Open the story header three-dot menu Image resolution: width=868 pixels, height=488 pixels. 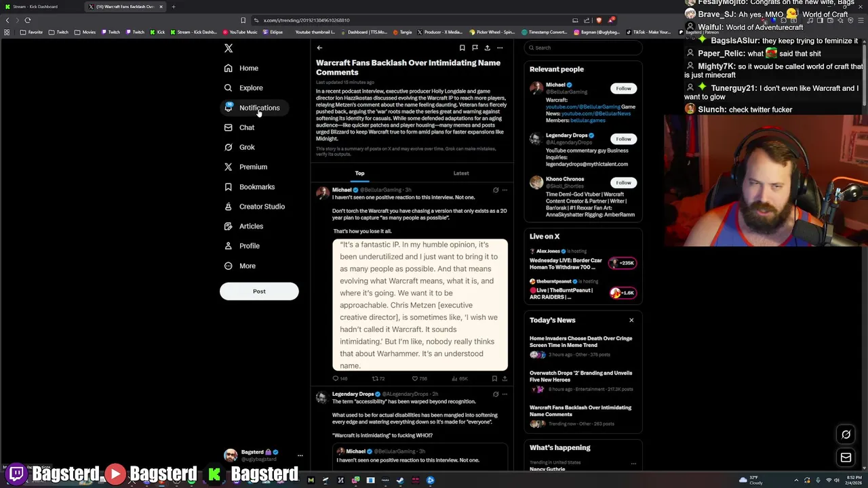pos(500,47)
